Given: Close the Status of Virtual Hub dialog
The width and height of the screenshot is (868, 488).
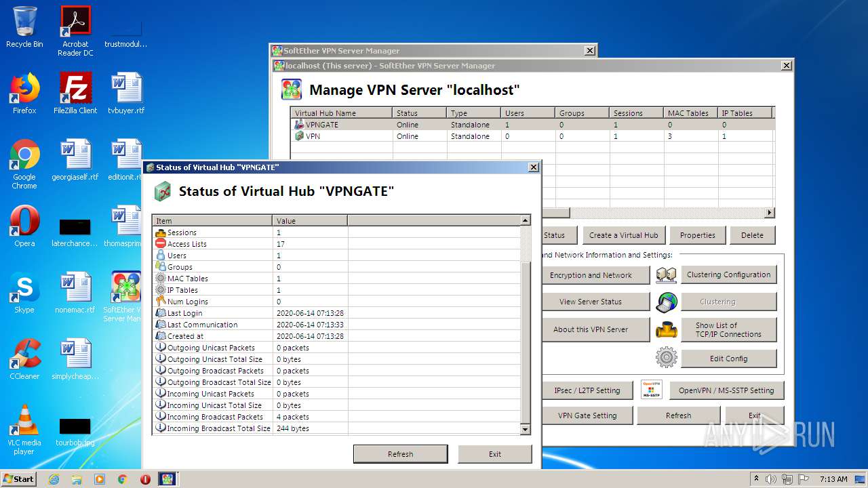Looking at the screenshot, I should (x=533, y=167).
